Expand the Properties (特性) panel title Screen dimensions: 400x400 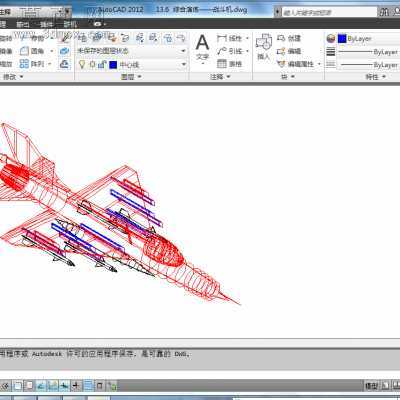pyautogui.click(x=376, y=77)
